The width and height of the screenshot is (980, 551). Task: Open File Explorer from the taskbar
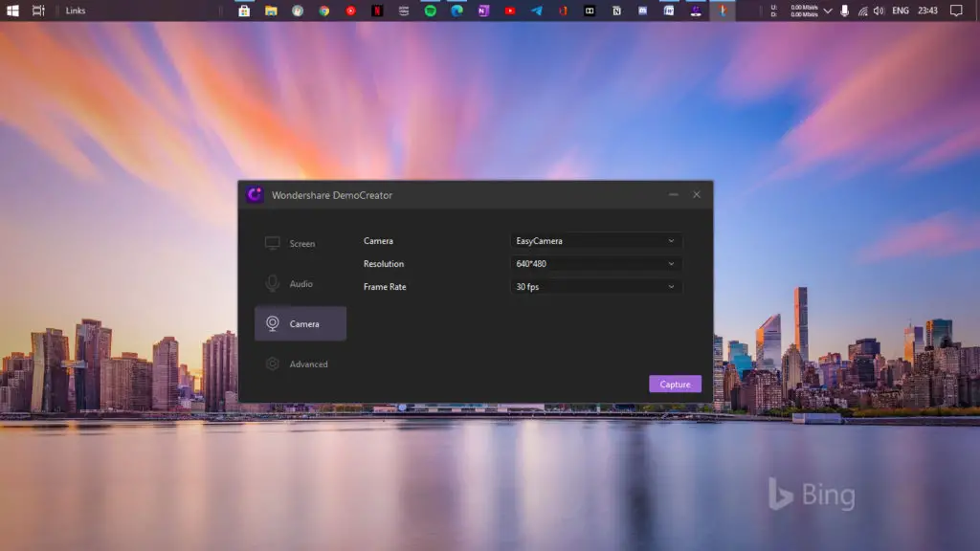pyautogui.click(x=271, y=11)
